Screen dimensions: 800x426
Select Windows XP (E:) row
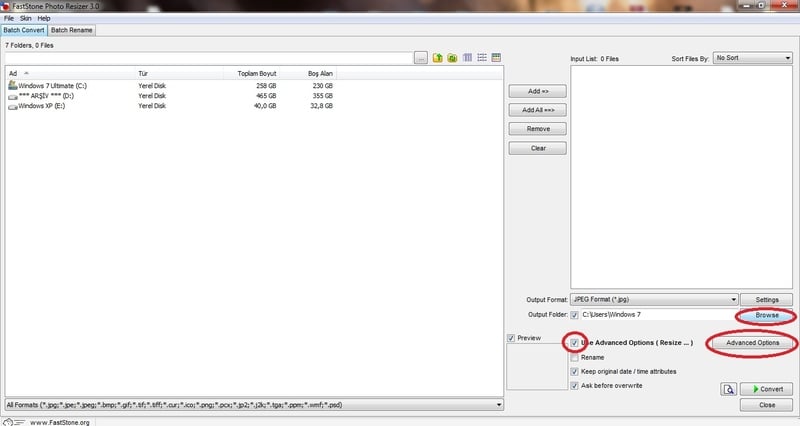pyautogui.click(x=170, y=106)
